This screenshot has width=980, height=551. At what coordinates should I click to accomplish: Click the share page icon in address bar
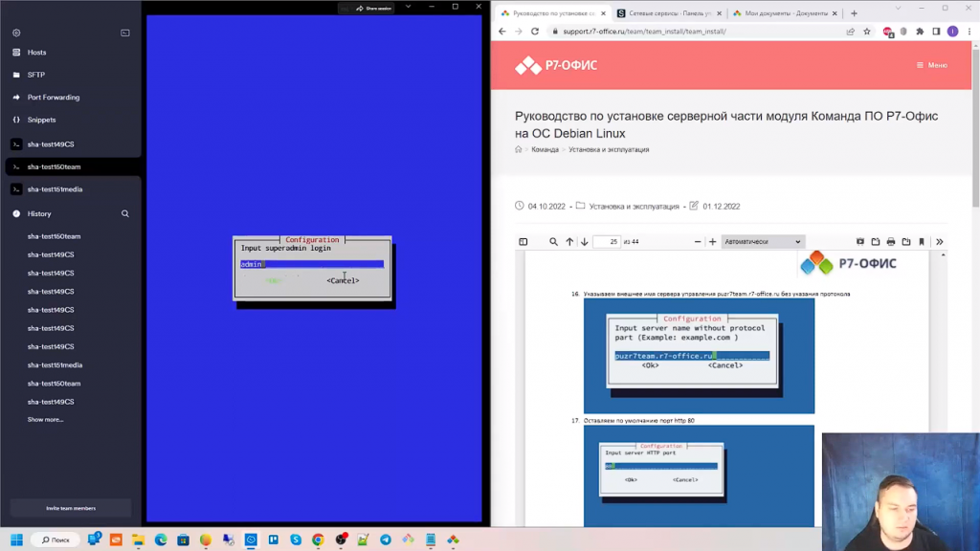tap(850, 32)
